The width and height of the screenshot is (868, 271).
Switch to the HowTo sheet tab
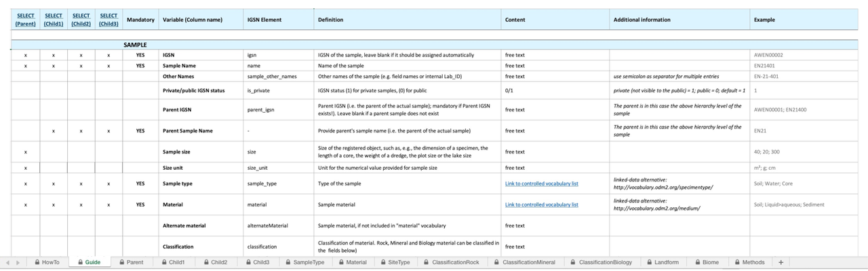click(x=47, y=262)
